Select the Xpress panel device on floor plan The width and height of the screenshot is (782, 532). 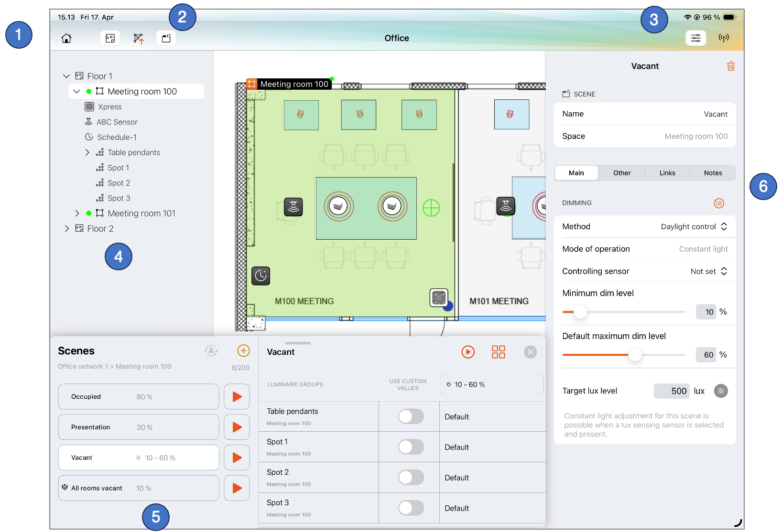click(439, 298)
